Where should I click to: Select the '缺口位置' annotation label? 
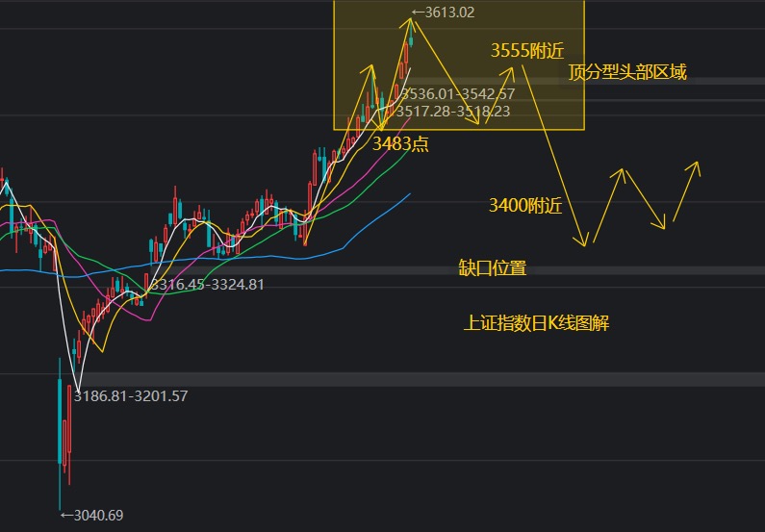pyautogui.click(x=493, y=268)
